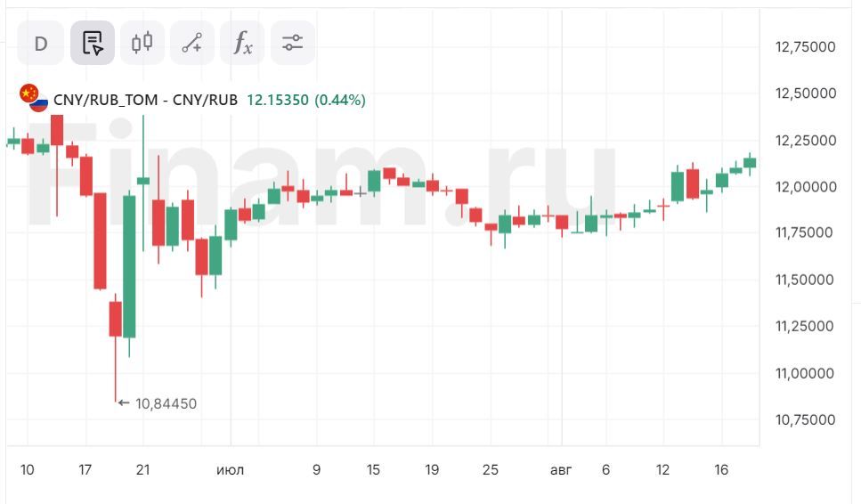Click the green 12.15350 price value
Screen dimensions: 861x504
[x=277, y=101]
